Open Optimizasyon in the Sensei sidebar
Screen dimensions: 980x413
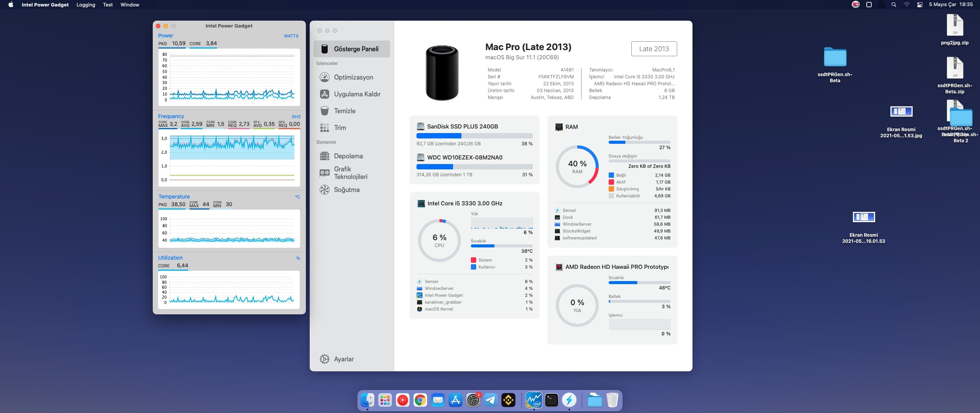coord(353,77)
